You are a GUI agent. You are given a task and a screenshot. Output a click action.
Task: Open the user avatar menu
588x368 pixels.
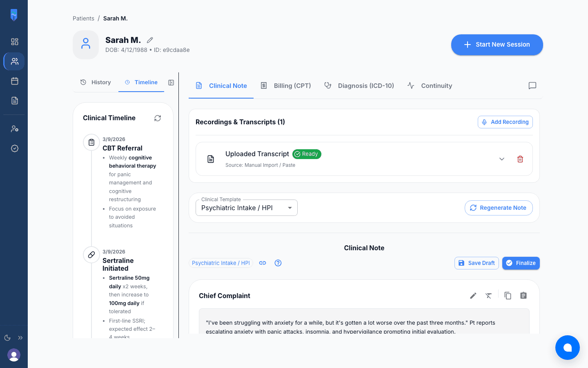tap(14, 355)
